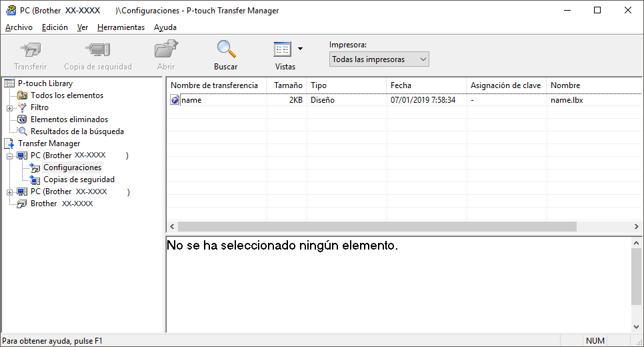Open the Herramientas menu
The height and width of the screenshot is (347, 644).
(x=121, y=27)
